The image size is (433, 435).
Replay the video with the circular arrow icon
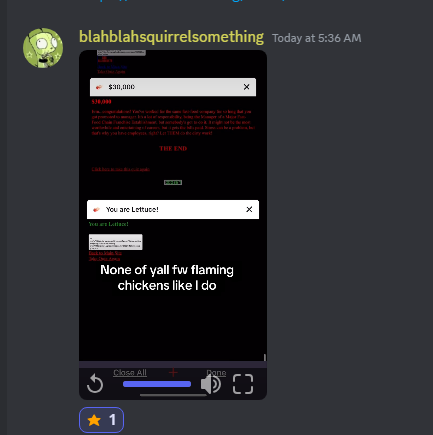pyautogui.click(x=95, y=384)
